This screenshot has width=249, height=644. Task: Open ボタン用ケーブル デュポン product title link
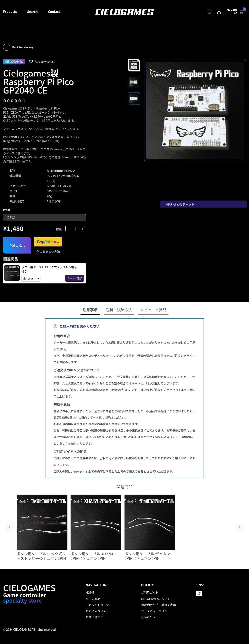coord(147,556)
